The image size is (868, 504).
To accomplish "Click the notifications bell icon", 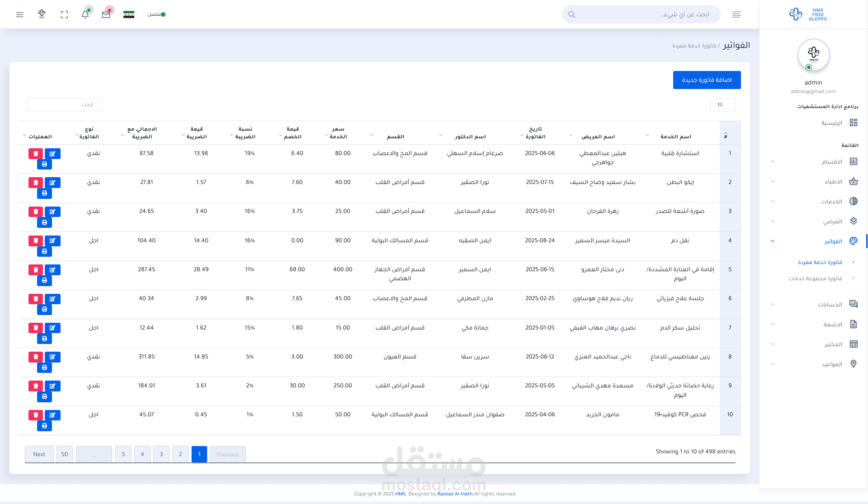I will click(x=85, y=14).
